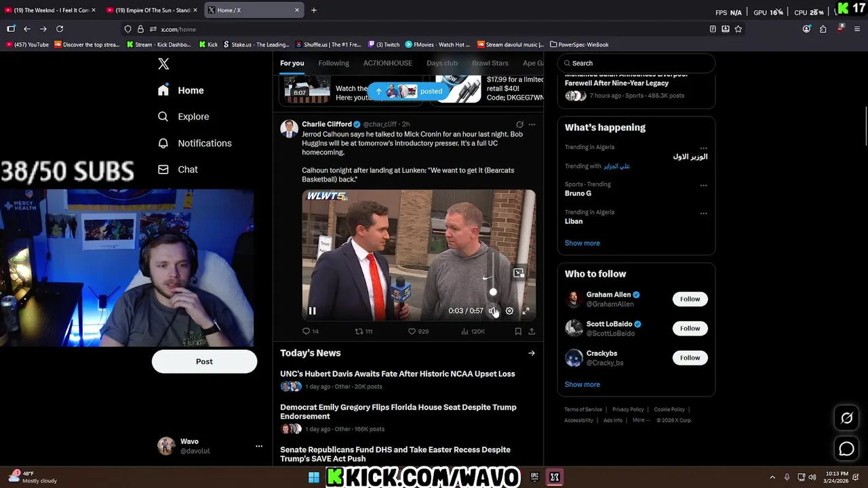Switch to the Following tab

pos(334,63)
